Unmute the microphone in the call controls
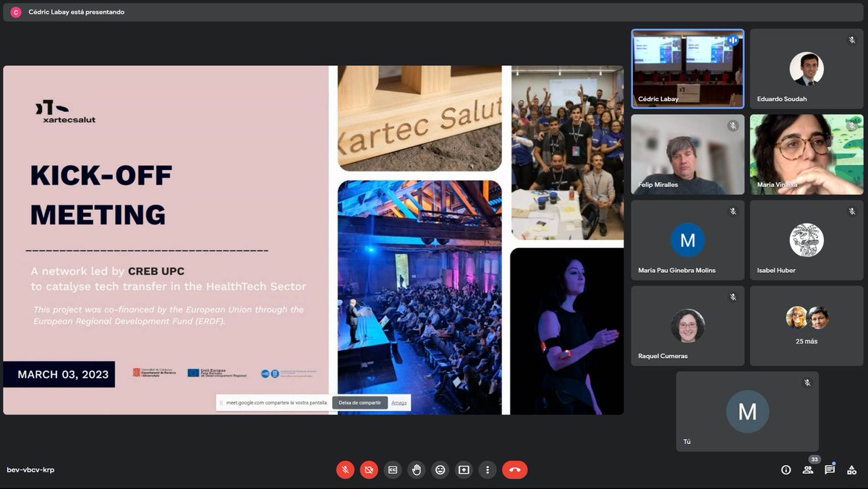Screen dimensions: 868x489 click(345, 469)
